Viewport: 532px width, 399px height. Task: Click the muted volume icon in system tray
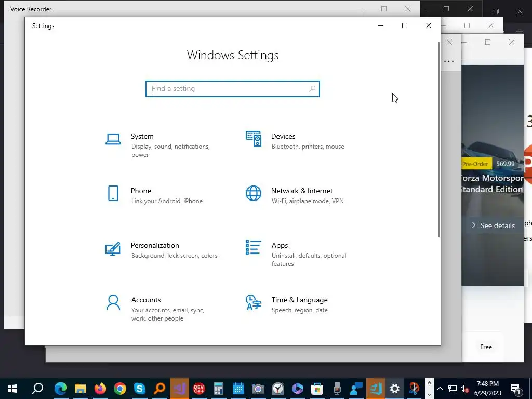[x=464, y=389]
